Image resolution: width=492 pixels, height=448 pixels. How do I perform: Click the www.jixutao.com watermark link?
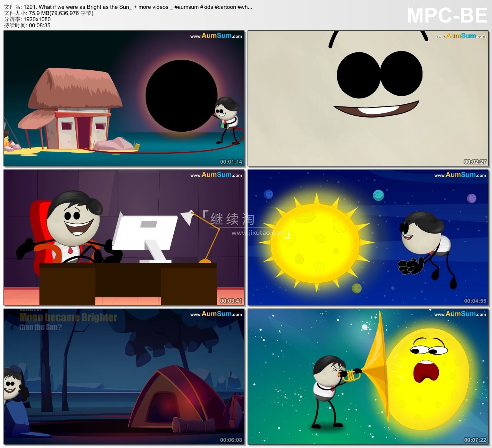[258, 233]
